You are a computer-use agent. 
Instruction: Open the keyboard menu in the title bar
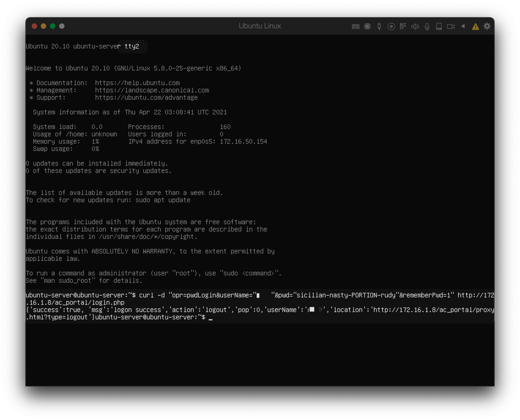[x=355, y=26]
